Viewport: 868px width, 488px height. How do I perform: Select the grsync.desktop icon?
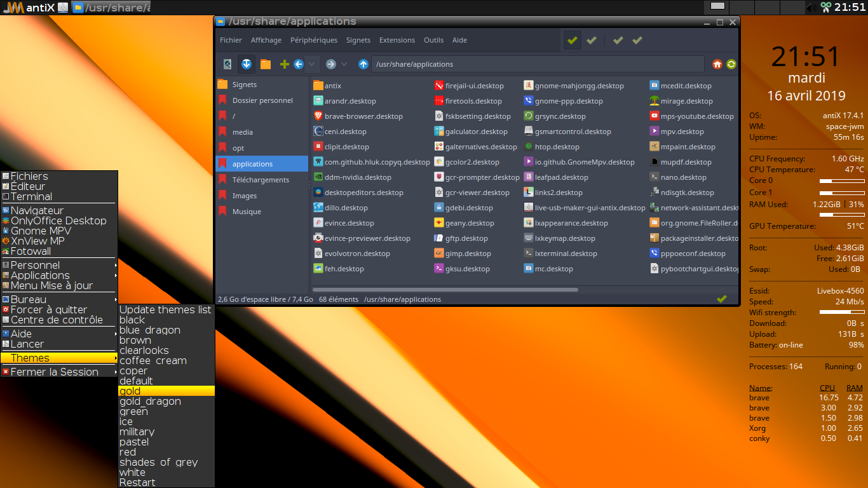(x=529, y=116)
